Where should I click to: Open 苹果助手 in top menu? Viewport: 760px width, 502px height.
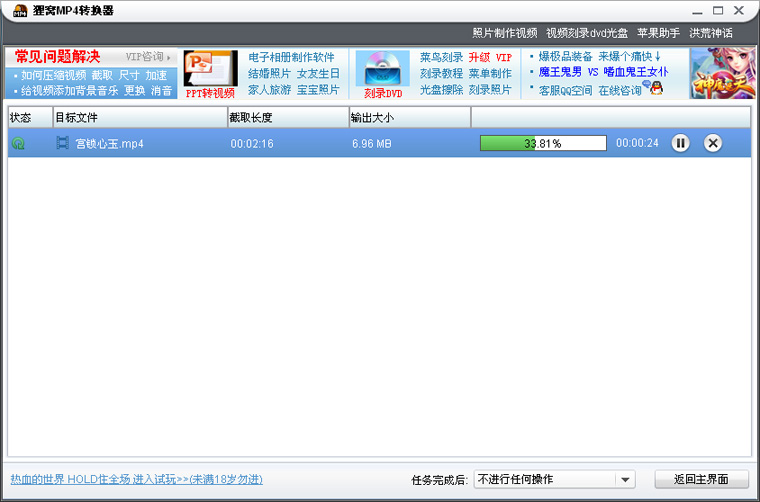click(x=658, y=33)
